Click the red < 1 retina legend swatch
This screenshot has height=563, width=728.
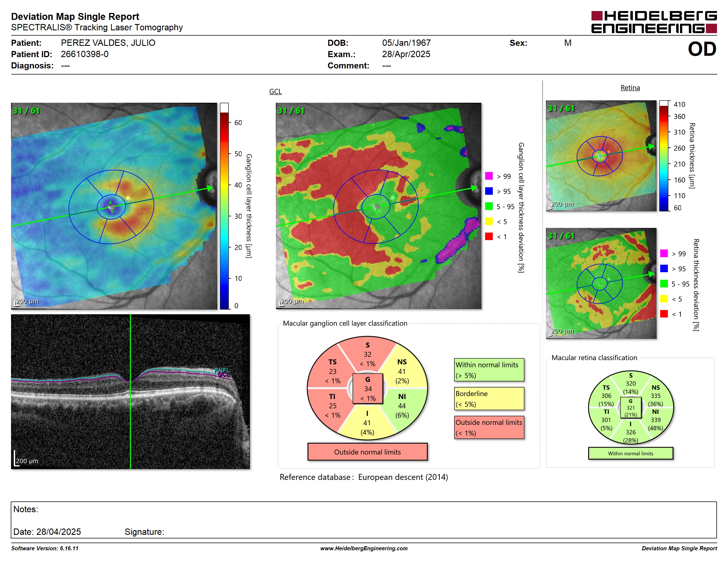click(664, 314)
